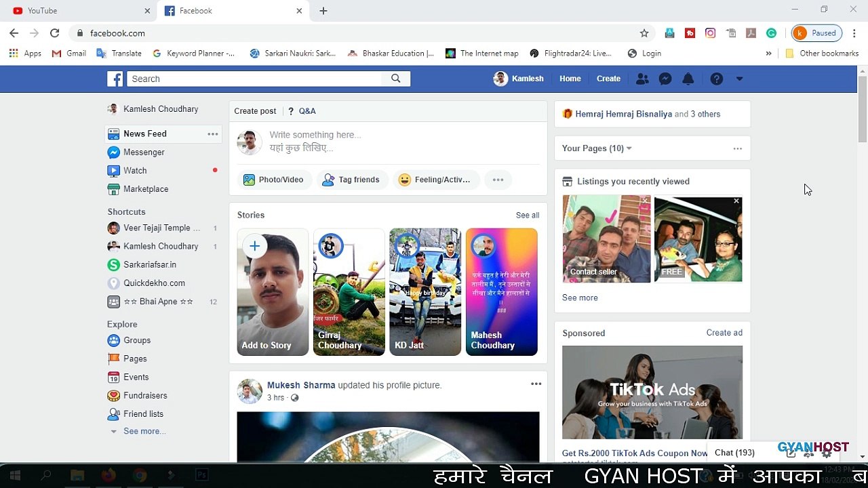Open the Grammarly extension icon

coord(772,33)
